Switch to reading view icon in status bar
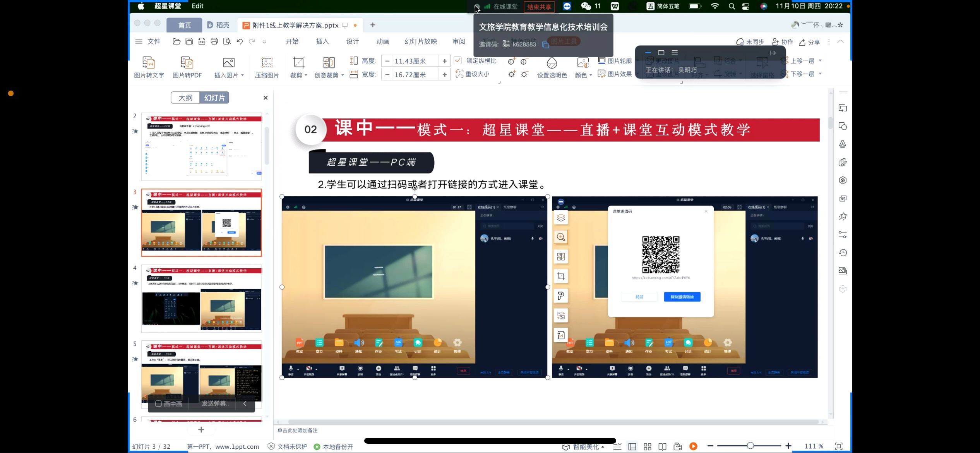 click(663, 446)
